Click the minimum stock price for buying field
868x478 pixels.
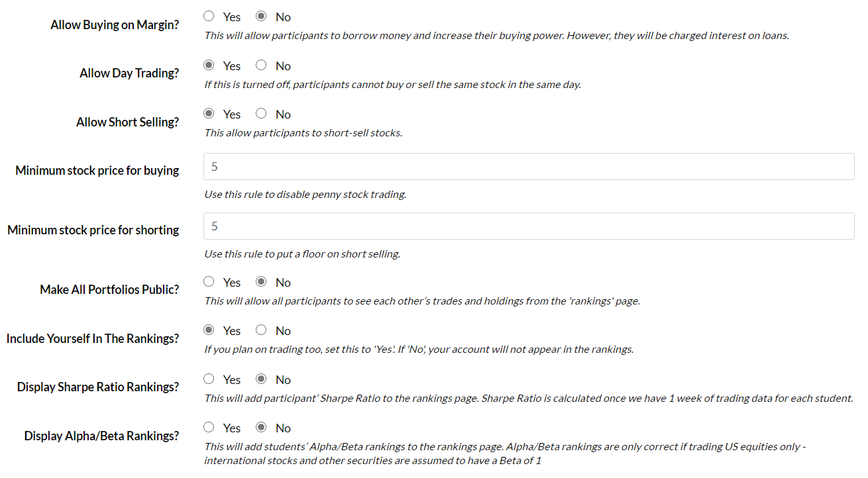click(529, 167)
